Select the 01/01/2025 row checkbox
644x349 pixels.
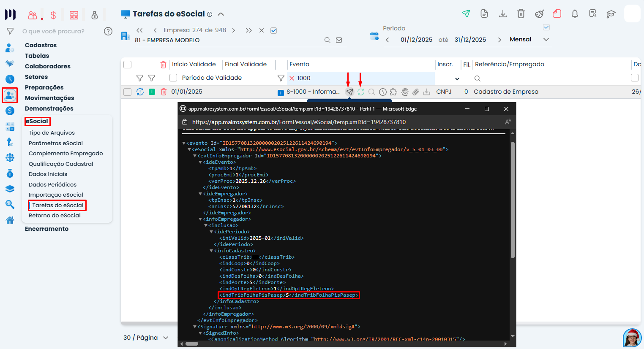[127, 92]
